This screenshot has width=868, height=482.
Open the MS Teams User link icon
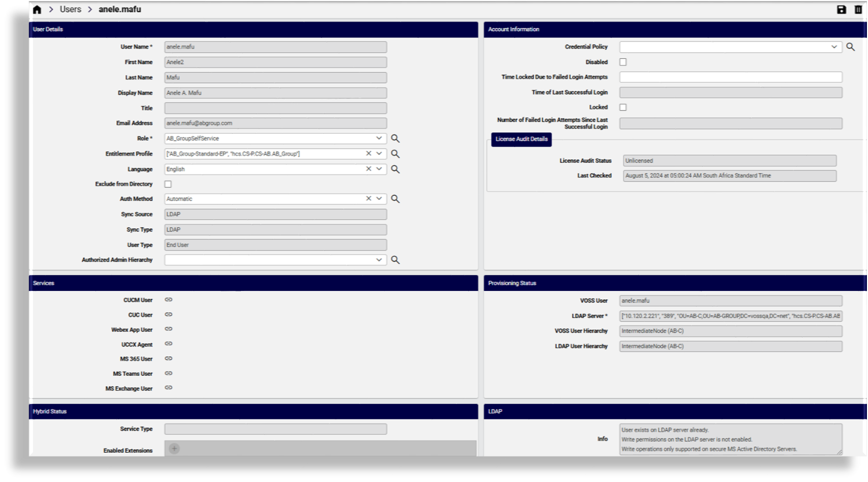click(169, 374)
